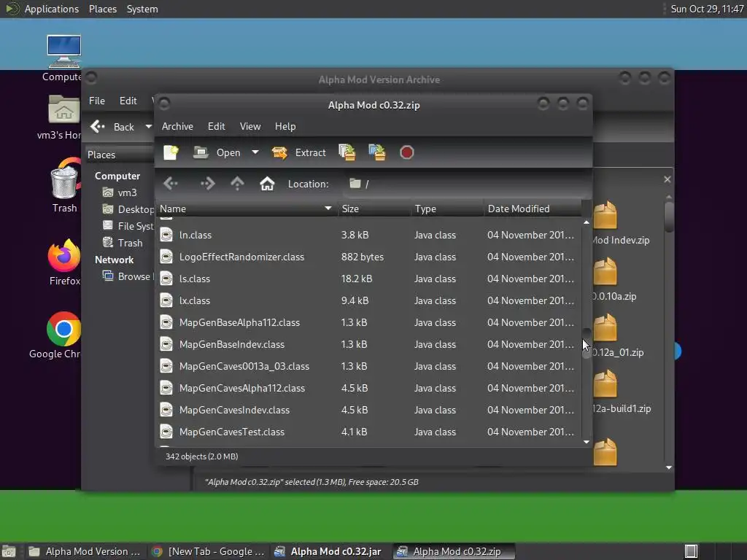Click the red Stop operation icon
747x560 pixels.
(x=407, y=152)
